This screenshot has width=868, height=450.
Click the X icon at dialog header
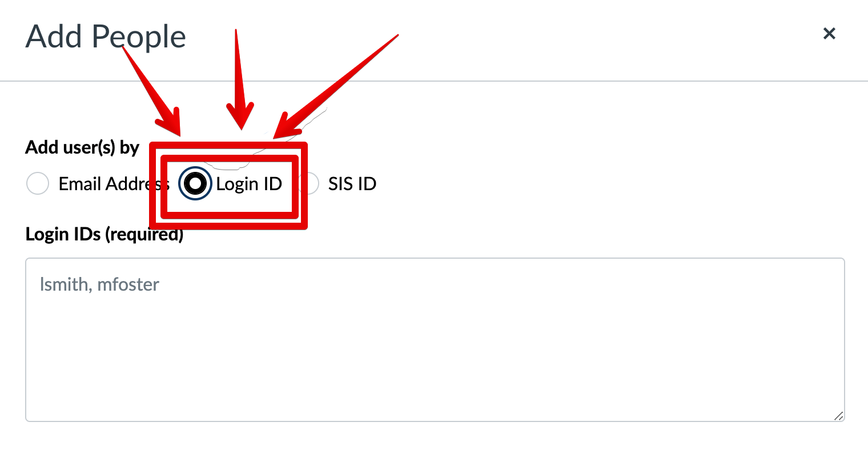point(829,34)
